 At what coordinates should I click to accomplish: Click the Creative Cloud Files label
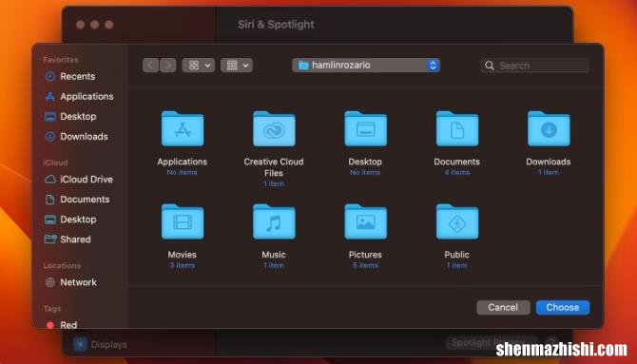(274, 167)
